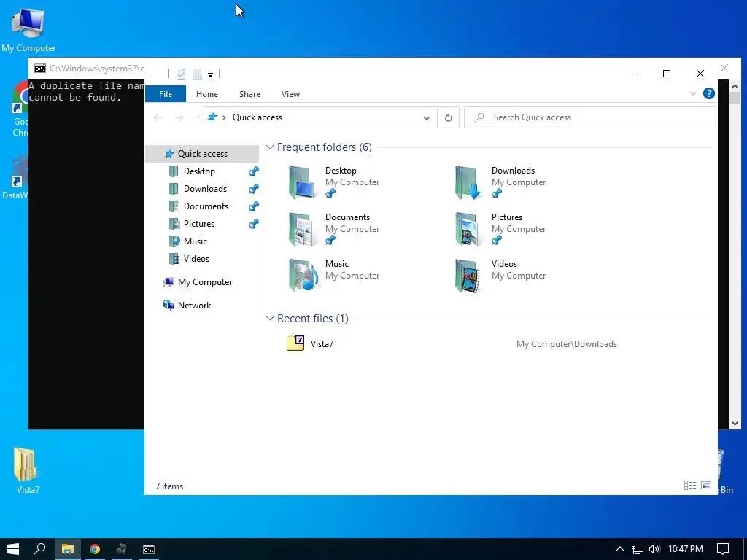Image resolution: width=747 pixels, height=560 pixels.
Task: Close the Command Prompt window behind Explorer
Action: (x=724, y=68)
